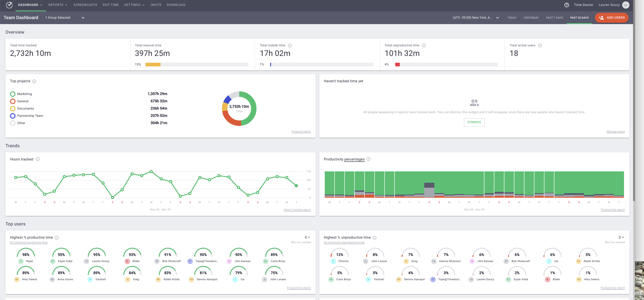Click info icon next to Productivity percentages
The width and height of the screenshot is (644, 300).
pyautogui.click(x=368, y=159)
